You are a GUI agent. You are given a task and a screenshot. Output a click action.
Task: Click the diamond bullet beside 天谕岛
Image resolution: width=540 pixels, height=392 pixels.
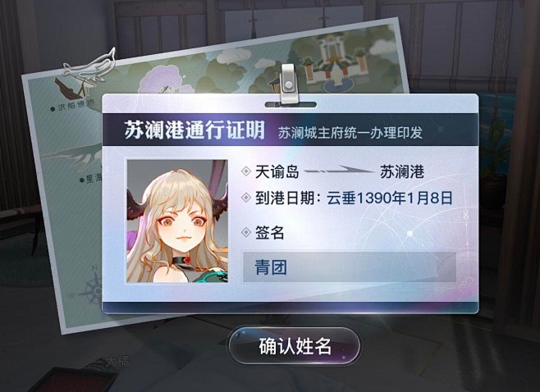click(x=246, y=171)
